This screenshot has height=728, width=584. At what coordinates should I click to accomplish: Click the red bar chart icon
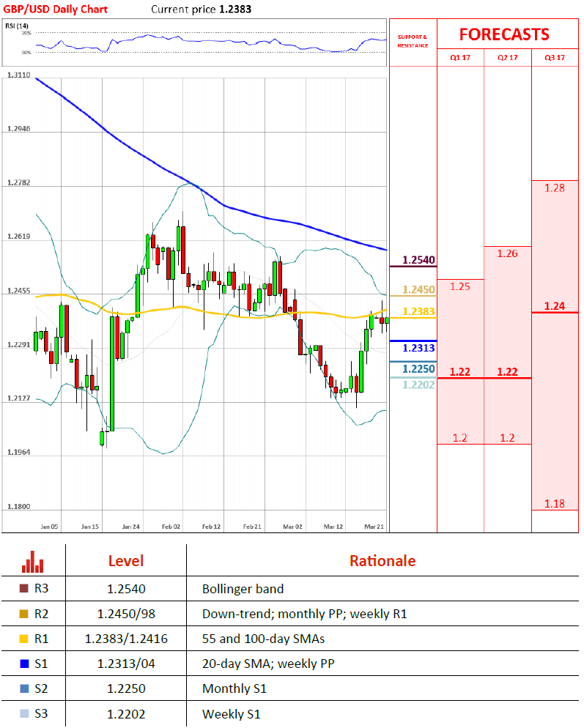click(32, 561)
